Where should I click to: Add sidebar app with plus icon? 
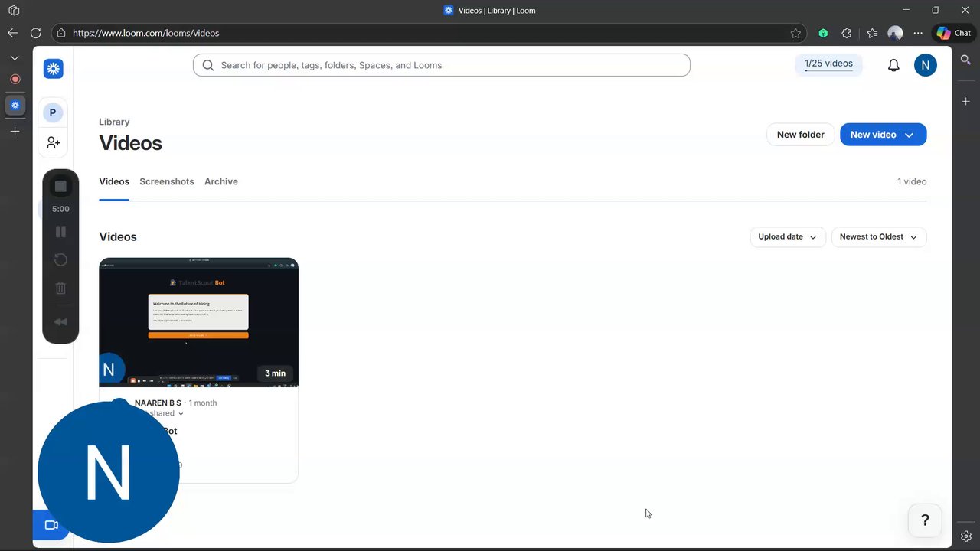[x=966, y=101]
